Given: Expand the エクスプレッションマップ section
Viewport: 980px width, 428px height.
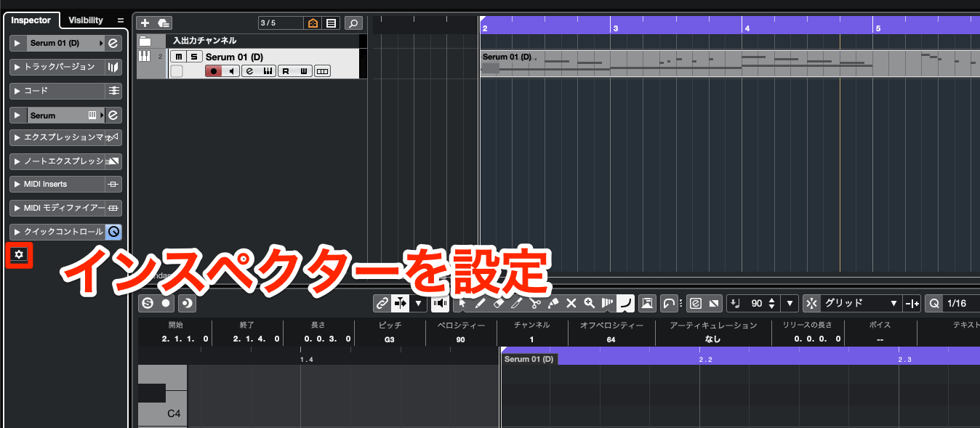Looking at the screenshot, I should click(x=18, y=137).
